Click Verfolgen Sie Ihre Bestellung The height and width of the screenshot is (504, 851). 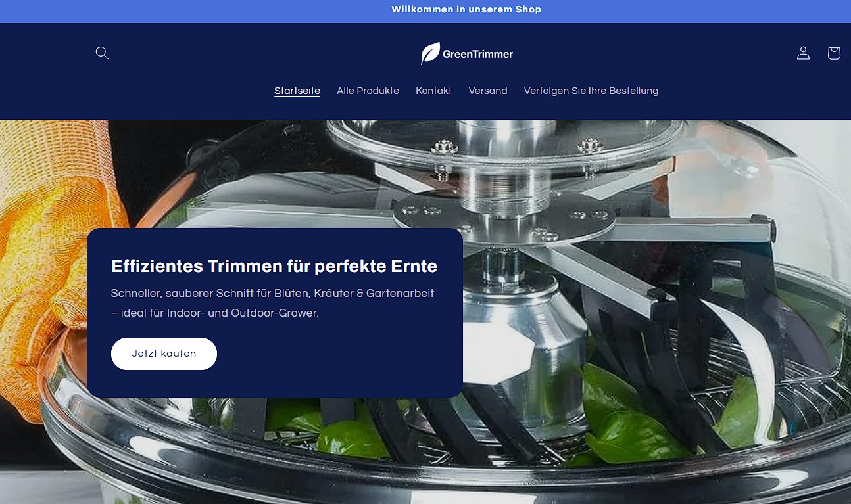pos(591,91)
